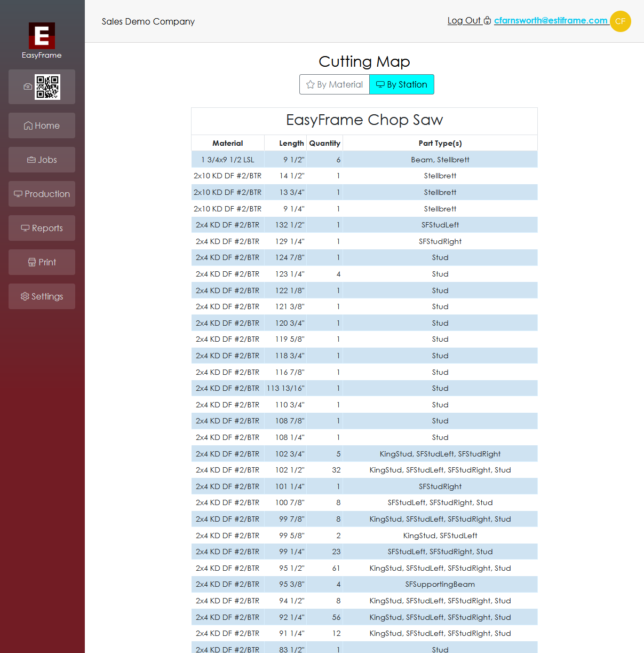Open Production via its monitor icon

[18, 194]
